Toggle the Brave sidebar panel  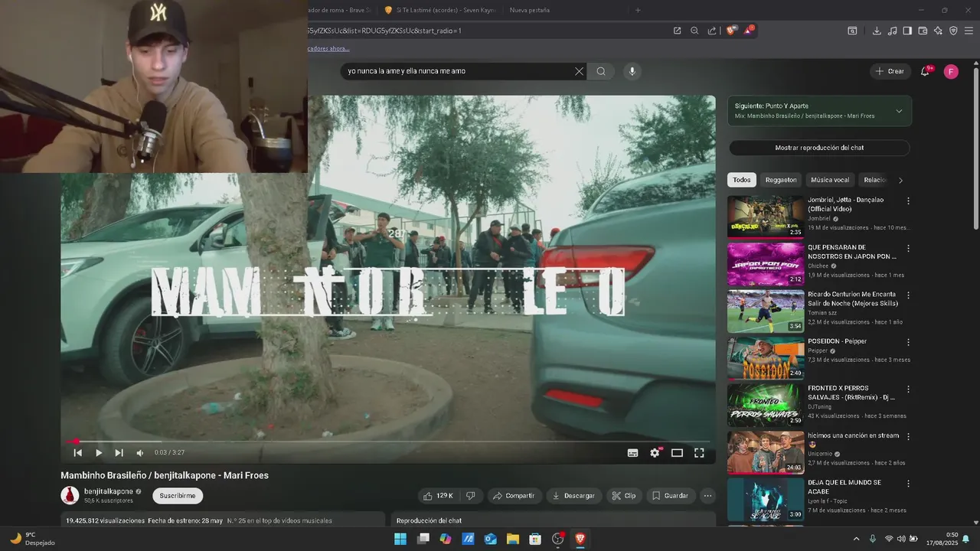(907, 31)
